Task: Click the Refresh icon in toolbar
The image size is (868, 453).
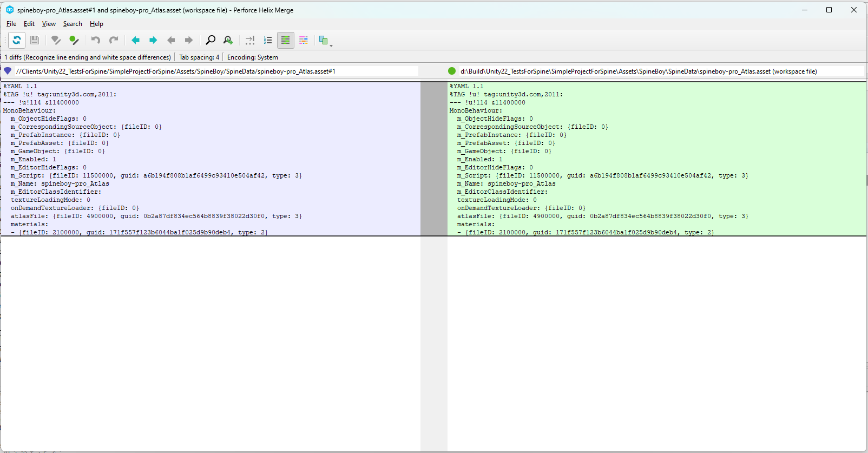Action: tap(17, 40)
